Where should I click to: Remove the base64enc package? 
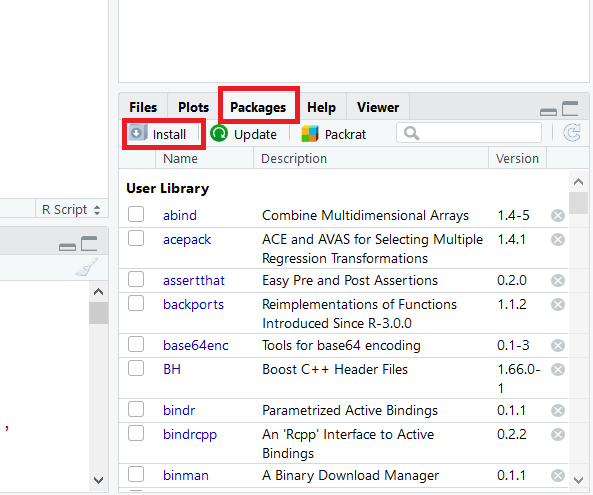click(558, 346)
